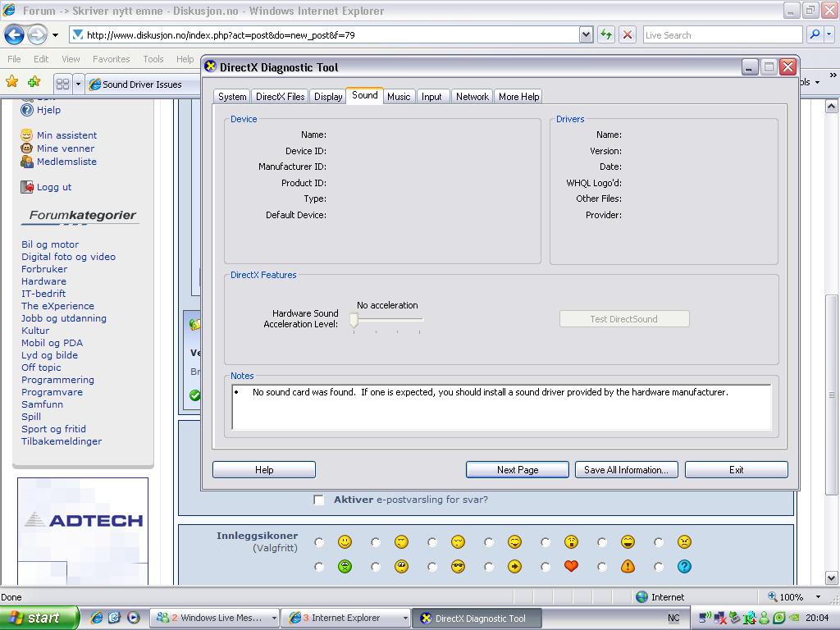Image resolution: width=840 pixels, height=630 pixels.
Task: Open the Windows Live Messenger taskbar group
Action: point(214,618)
